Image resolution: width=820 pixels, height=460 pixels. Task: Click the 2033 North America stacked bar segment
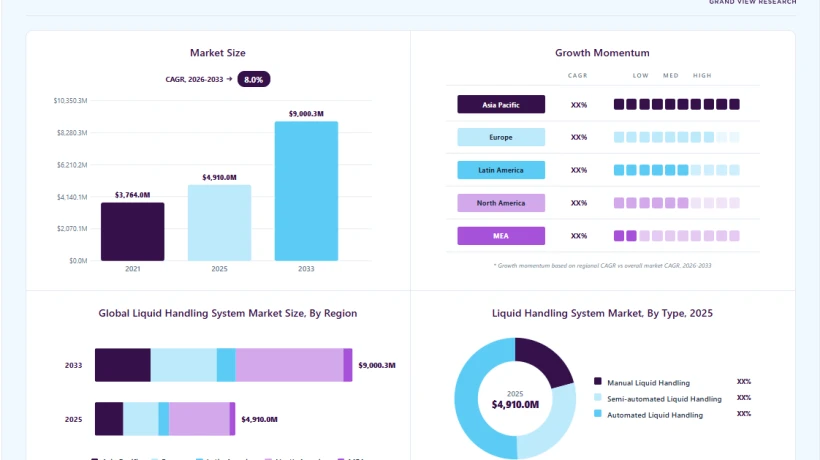pos(289,365)
